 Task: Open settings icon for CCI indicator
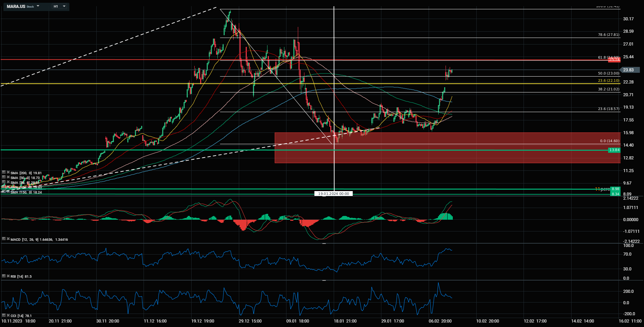tap(4, 315)
